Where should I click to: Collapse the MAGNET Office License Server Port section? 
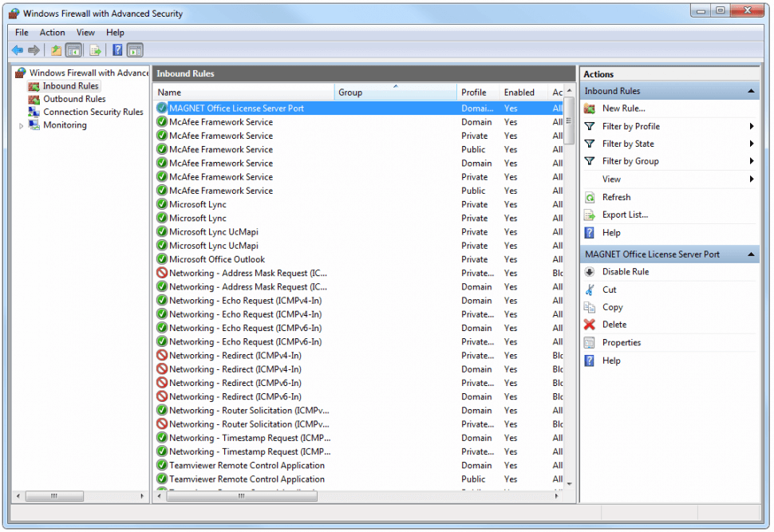(751, 254)
